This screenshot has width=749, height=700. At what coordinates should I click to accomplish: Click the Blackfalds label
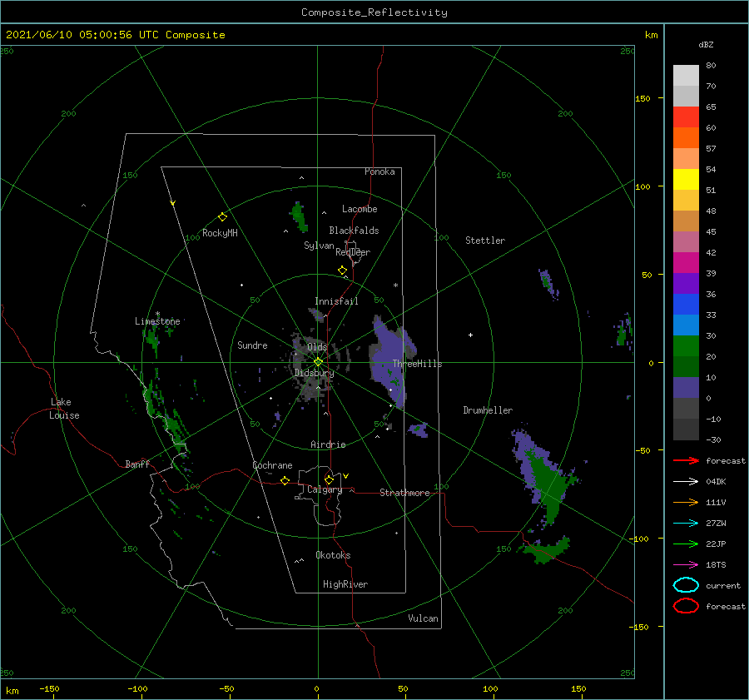[354, 231]
